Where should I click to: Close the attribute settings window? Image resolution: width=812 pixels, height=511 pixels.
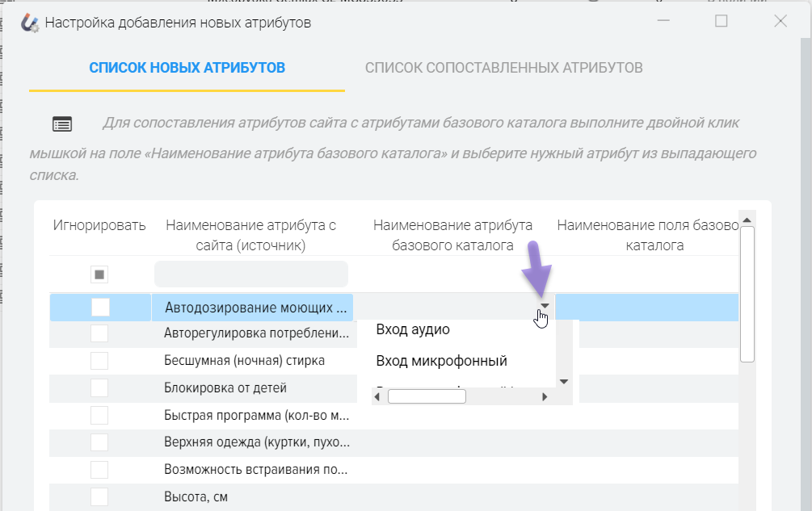tap(780, 22)
